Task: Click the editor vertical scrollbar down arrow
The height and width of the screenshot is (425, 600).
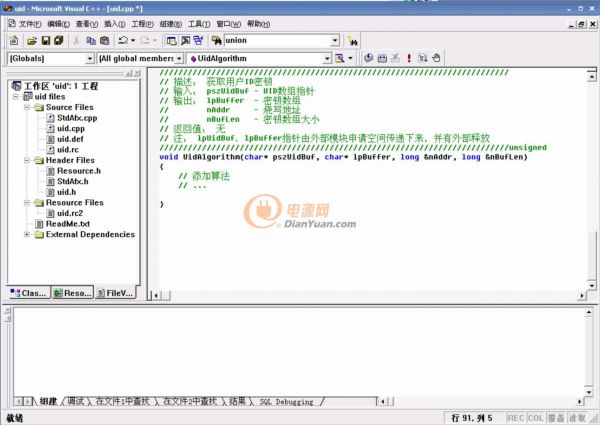Action: click(592, 286)
